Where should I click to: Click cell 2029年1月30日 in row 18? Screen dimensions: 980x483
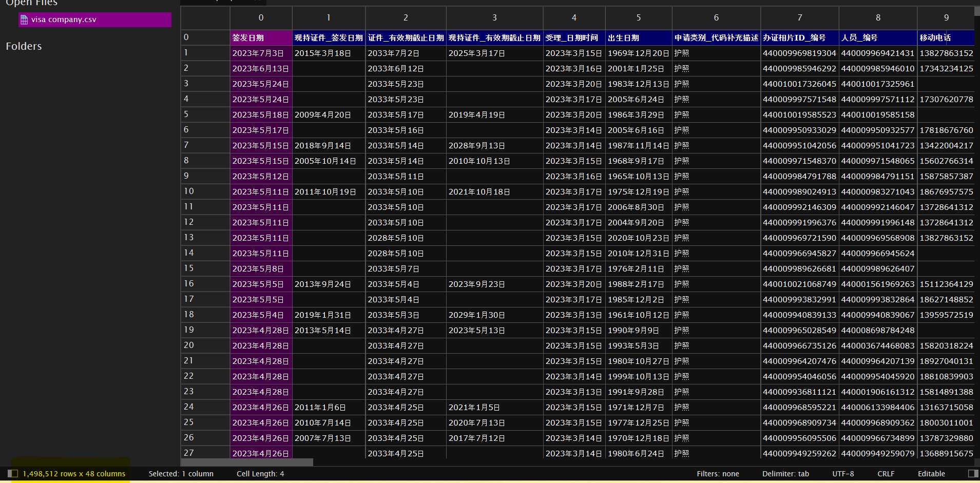(x=494, y=315)
